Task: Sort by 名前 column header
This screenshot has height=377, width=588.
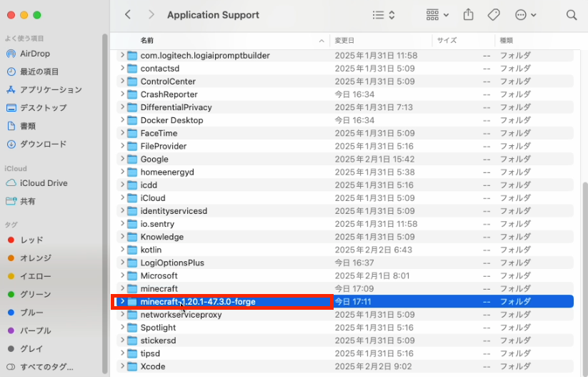Action: [147, 41]
